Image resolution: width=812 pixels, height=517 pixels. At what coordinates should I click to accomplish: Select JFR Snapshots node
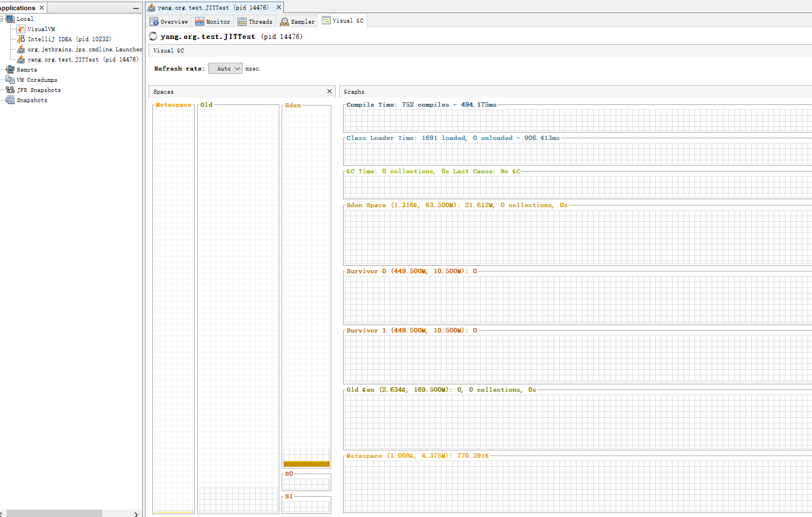click(38, 90)
